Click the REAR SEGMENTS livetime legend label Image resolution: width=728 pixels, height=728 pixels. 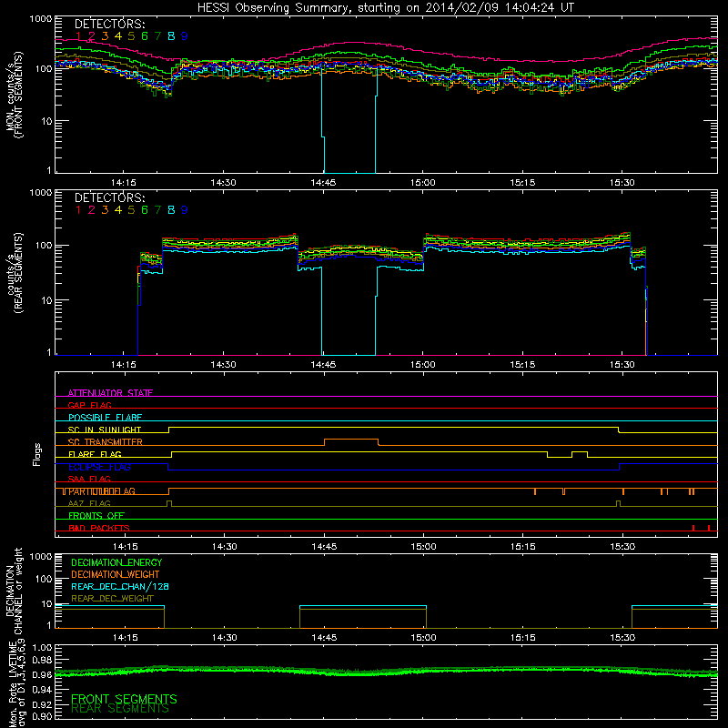(120, 709)
